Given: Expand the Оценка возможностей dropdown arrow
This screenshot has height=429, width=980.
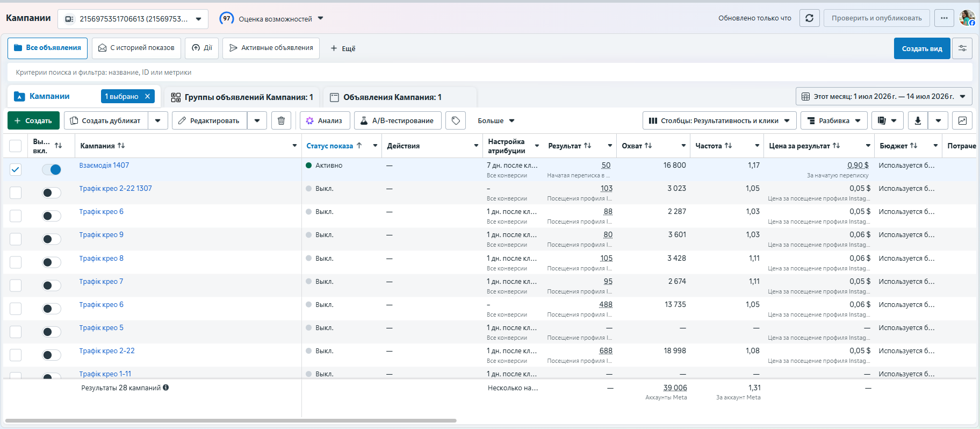Looking at the screenshot, I should coord(321,18).
